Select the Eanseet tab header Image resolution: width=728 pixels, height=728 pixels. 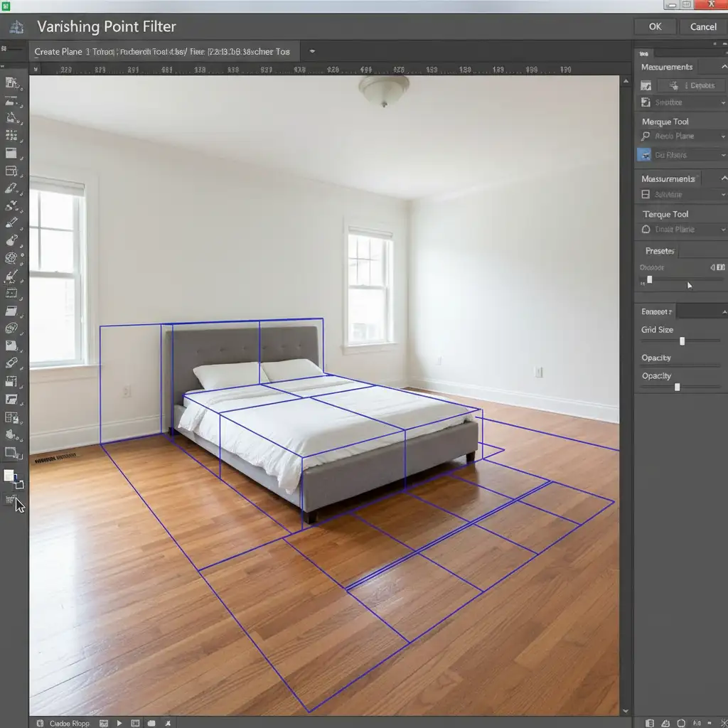pos(656,311)
